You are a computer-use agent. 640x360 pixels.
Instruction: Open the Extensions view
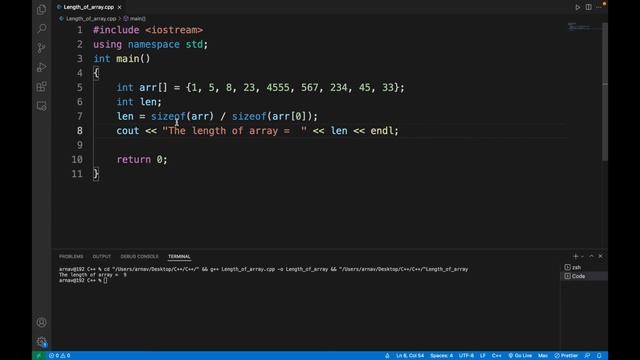point(42,87)
